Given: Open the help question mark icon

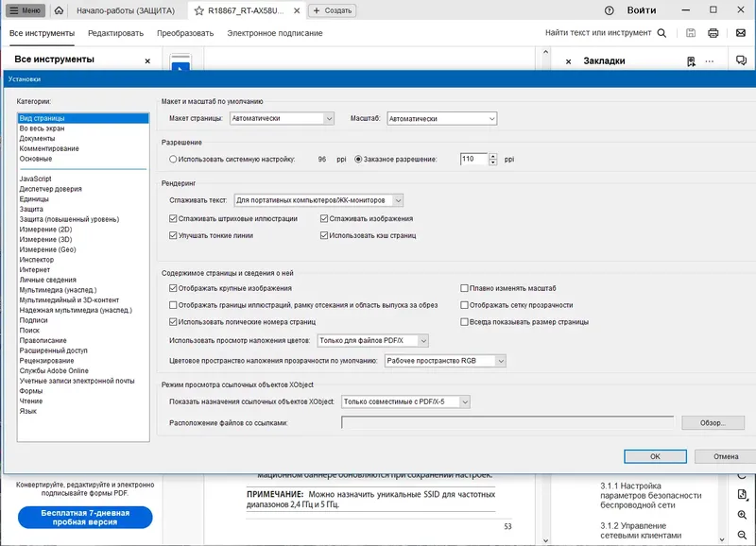Looking at the screenshot, I should 609,10.
